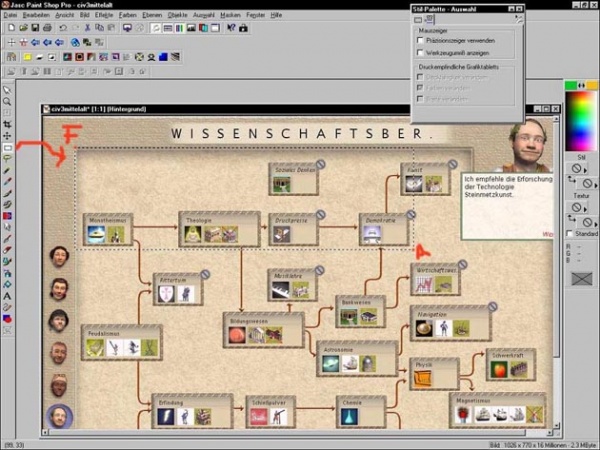The height and width of the screenshot is (450, 600).
Task: Open the Effekte menu
Action: [105, 16]
